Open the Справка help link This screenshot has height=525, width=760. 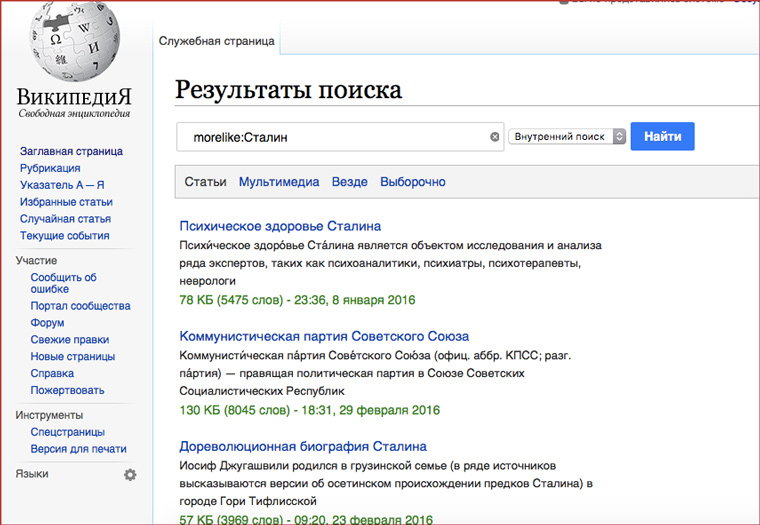(52, 374)
